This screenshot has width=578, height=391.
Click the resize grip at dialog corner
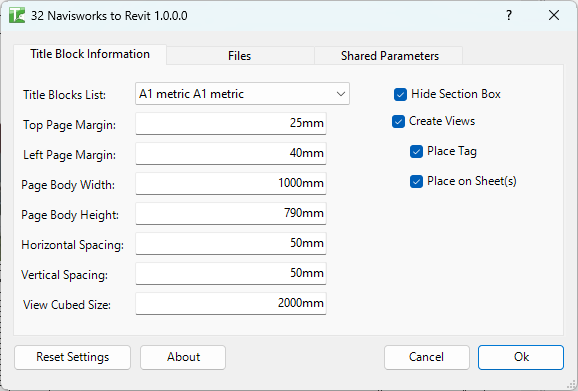[x=571, y=384]
